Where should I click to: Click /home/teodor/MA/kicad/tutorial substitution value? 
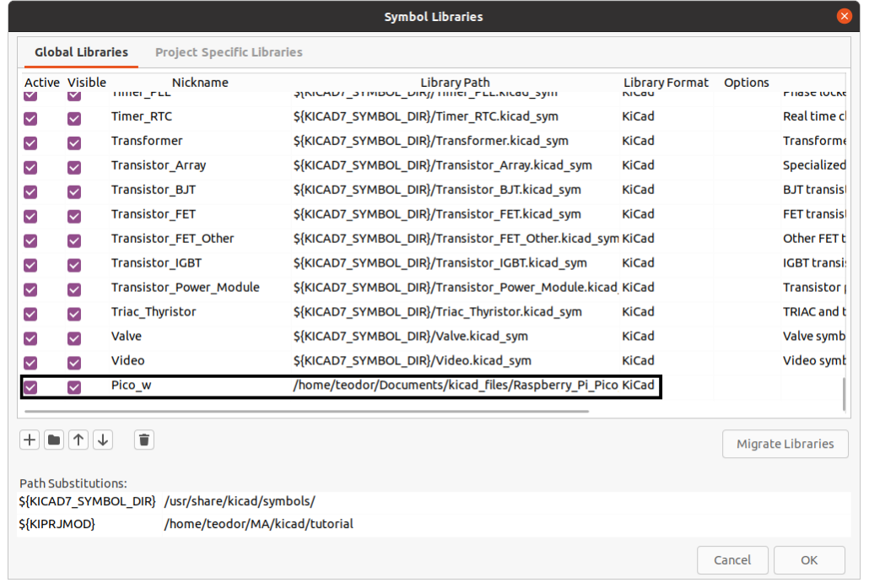point(258,524)
